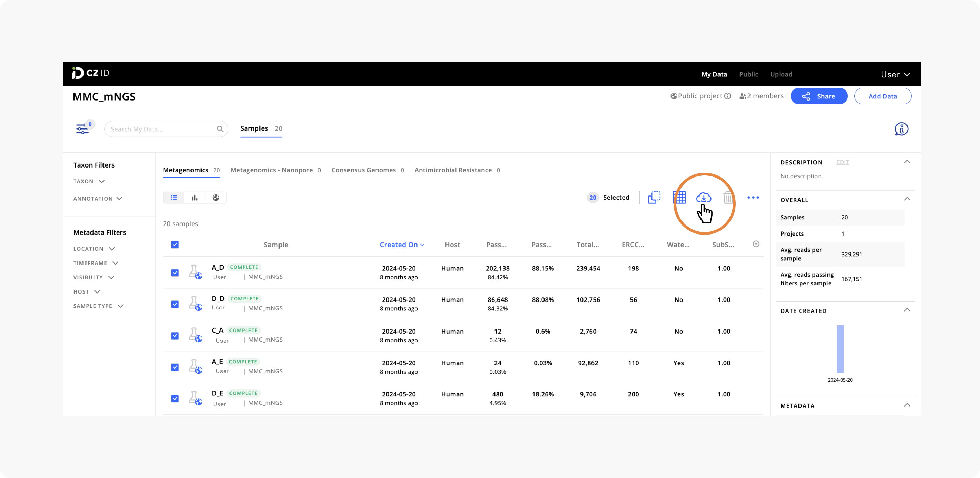Uncheck sample D_D checkbox
This screenshot has width=980, height=478.
tap(175, 304)
